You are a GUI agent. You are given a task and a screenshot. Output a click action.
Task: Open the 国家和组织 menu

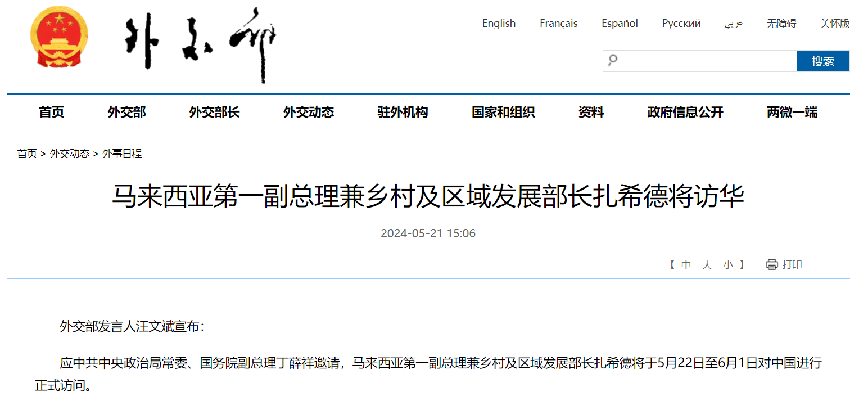tap(503, 112)
